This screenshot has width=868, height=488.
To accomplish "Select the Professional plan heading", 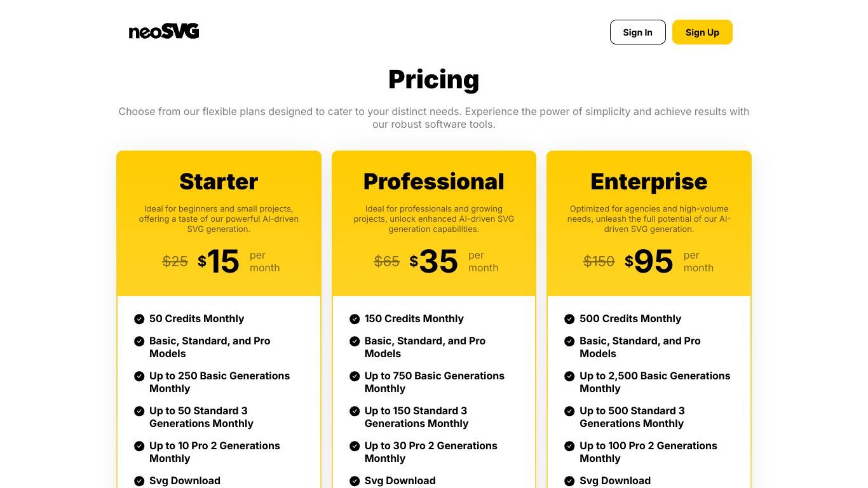I will click(x=434, y=182).
